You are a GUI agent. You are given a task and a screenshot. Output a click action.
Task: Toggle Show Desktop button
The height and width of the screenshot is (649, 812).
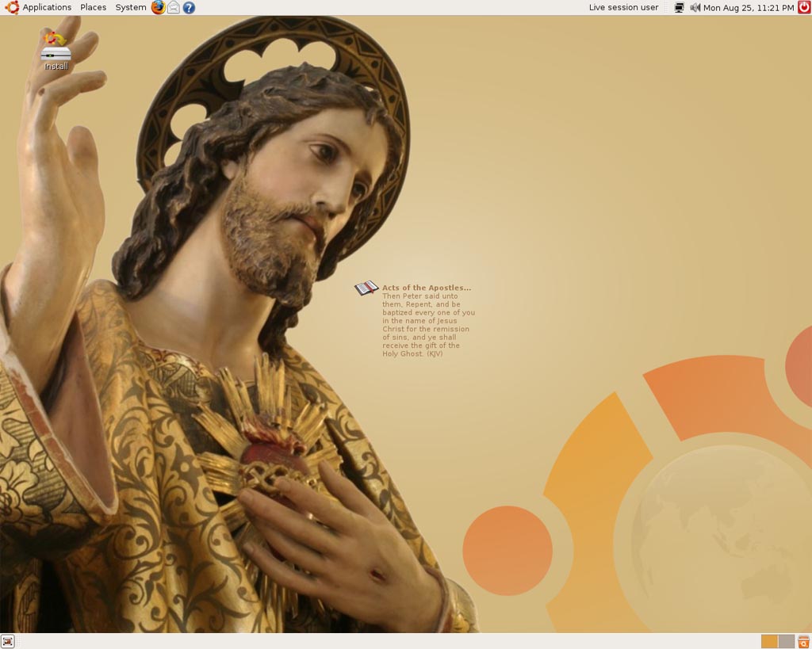click(x=7, y=641)
